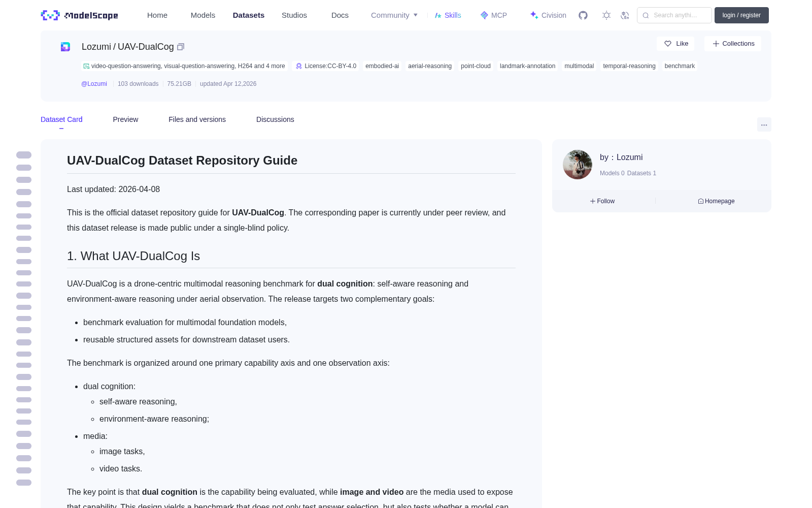The height and width of the screenshot is (508, 812).
Task: Click the multimodal tag
Action: [579, 66]
